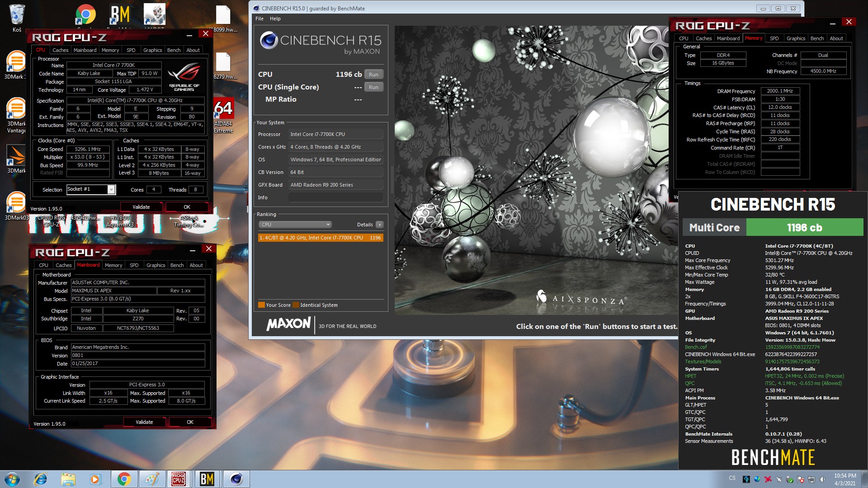The image size is (868, 488).
Task: Switch to Cinebench via its taskbar icon
Action: (236, 479)
